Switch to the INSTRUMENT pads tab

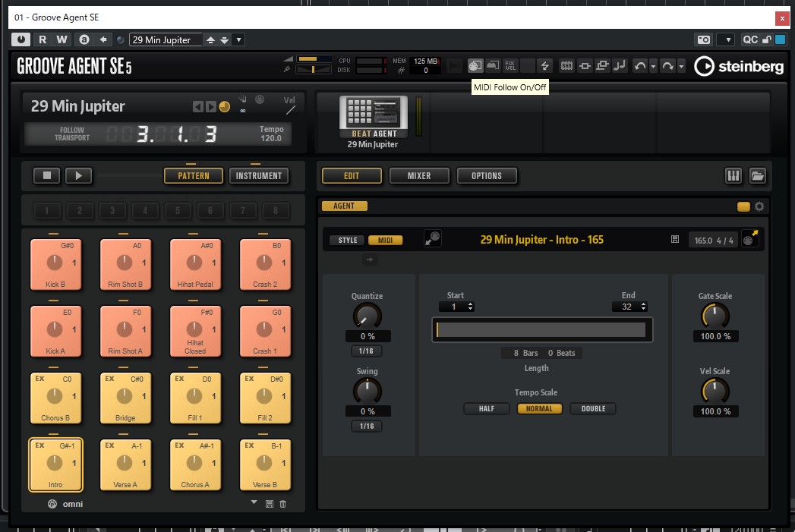pos(259,176)
